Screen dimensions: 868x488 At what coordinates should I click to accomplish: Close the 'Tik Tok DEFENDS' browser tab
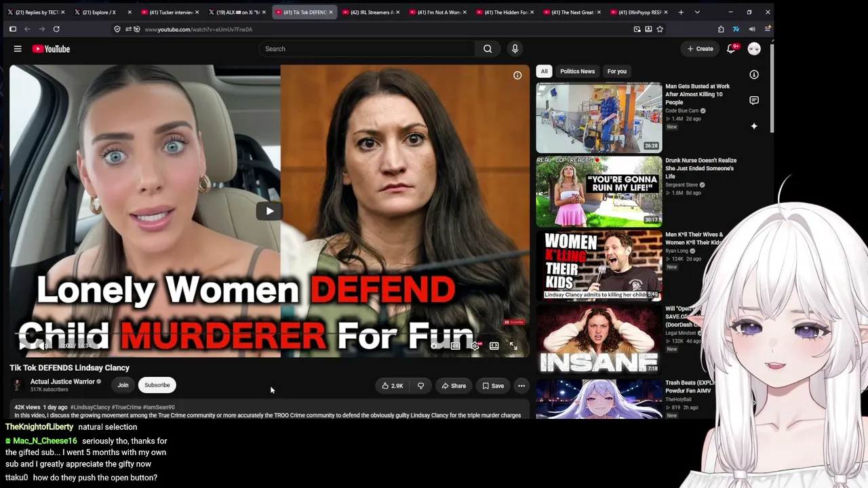[331, 12]
